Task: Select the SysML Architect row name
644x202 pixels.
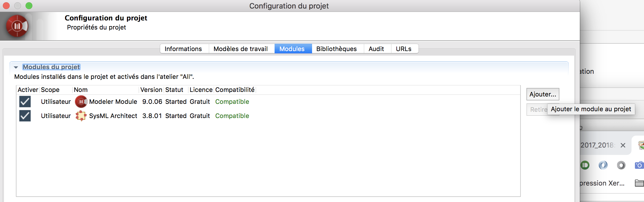Action: click(x=113, y=116)
